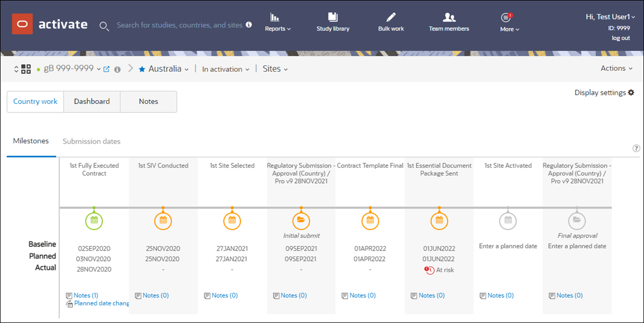Open the Bulk work pencil icon

[x=391, y=17]
